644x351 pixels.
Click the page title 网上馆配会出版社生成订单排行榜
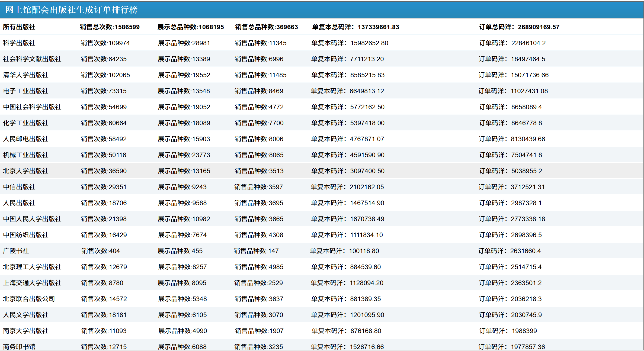coord(71,10)
